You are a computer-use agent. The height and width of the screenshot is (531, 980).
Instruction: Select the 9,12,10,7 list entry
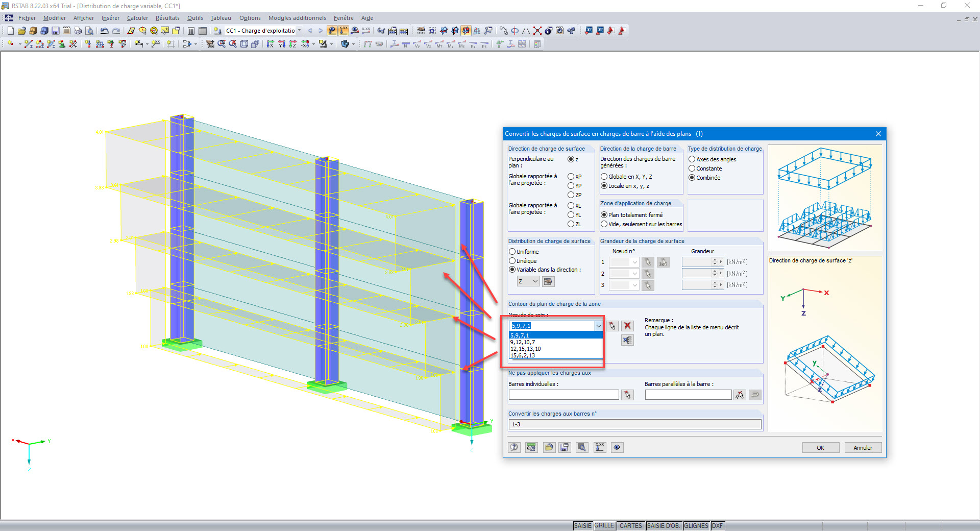pyautogui.click(x=556, y=342)
